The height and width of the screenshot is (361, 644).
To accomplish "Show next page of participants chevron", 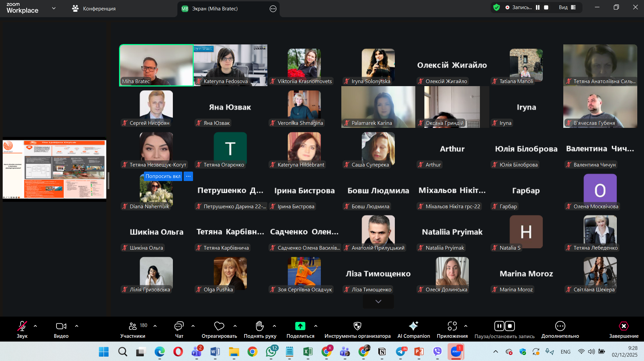I will [378, 301].
